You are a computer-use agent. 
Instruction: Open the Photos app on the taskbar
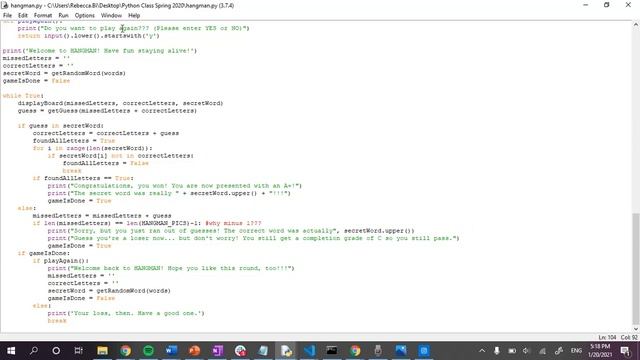coord(401,351)
